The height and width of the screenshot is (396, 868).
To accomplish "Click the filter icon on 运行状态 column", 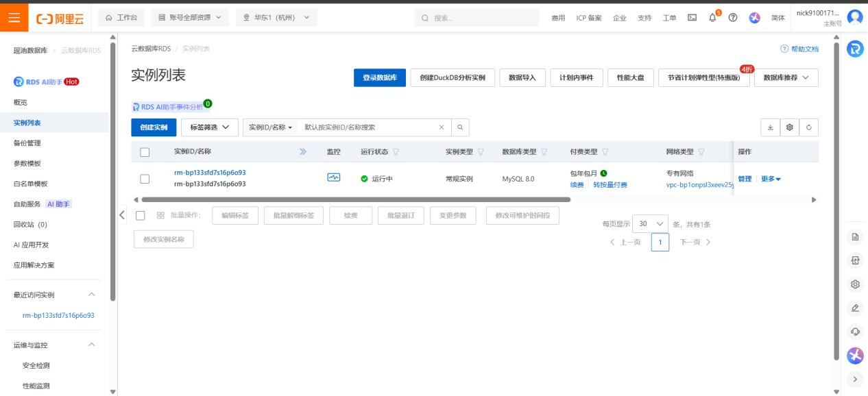I will [396, 152].
